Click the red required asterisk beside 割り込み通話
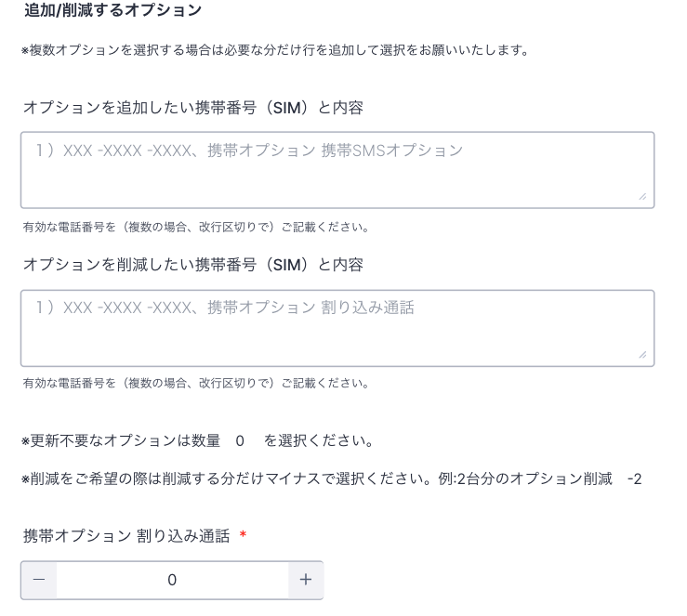The image size is (687, 616). coord(243,536)
